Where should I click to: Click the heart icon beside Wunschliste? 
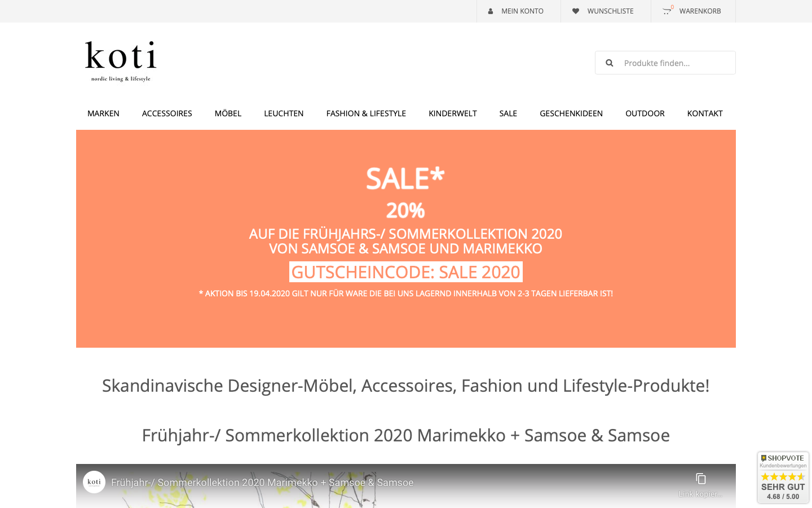576,11
